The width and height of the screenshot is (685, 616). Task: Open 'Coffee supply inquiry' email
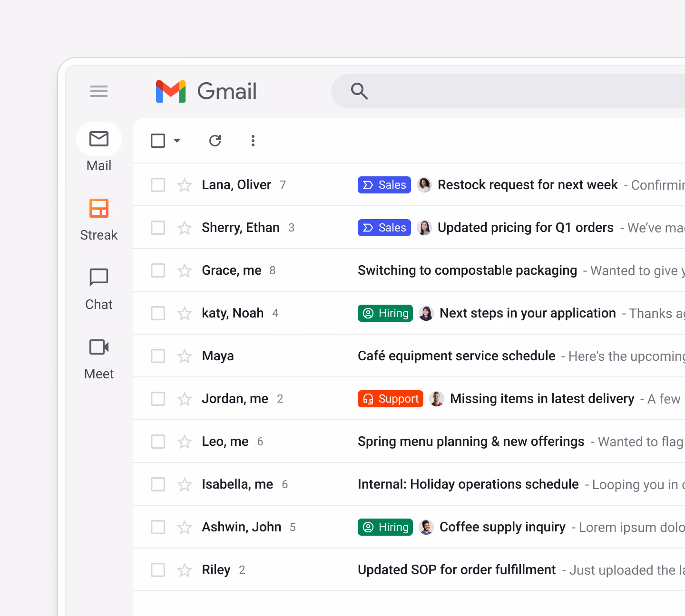point(503,527)
